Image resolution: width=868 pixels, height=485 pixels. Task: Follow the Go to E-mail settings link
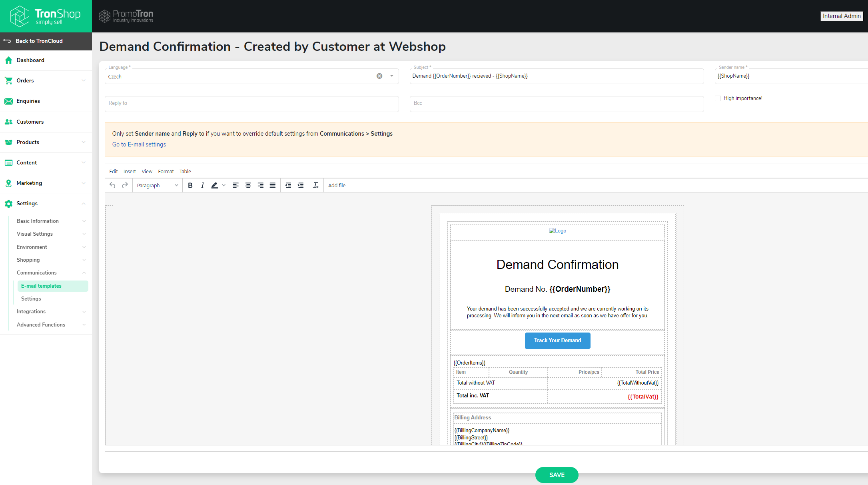point(139,144)
